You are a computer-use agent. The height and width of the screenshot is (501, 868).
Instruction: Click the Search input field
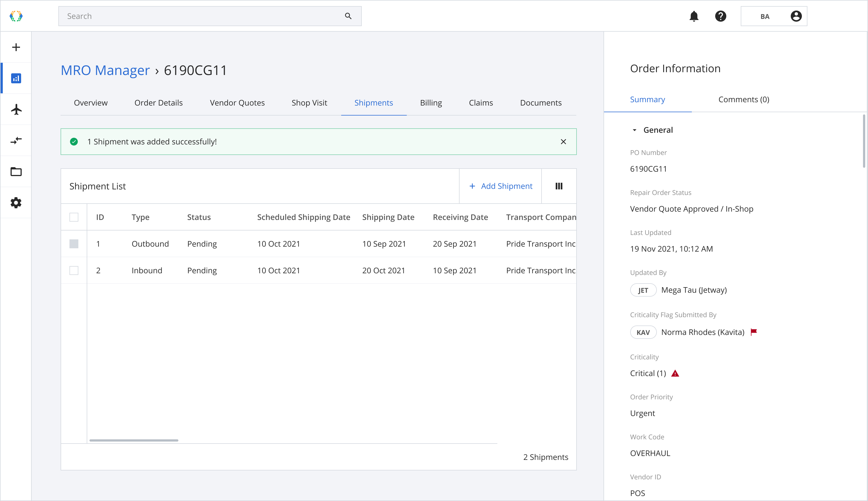(209, 16)
